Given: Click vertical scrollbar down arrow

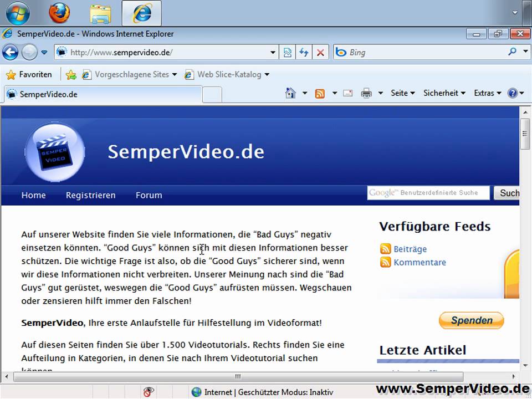Looking at the screenshot, I should (525, 366).
